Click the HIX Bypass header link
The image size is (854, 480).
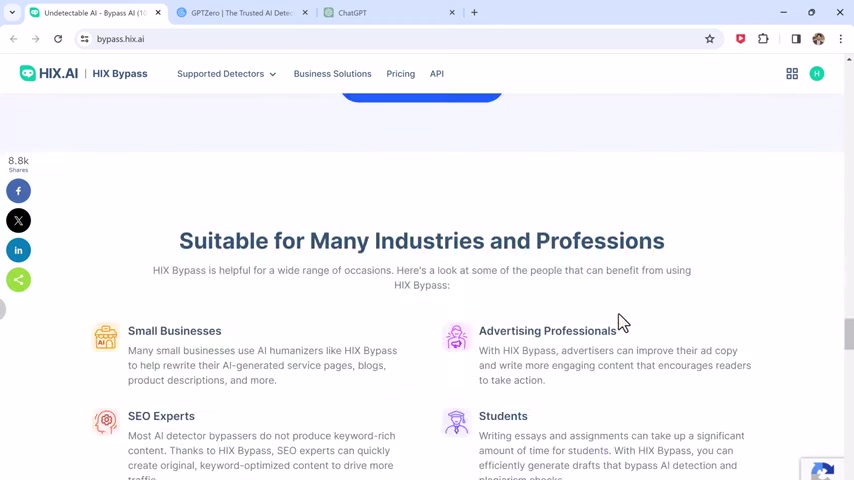[120, 74]
